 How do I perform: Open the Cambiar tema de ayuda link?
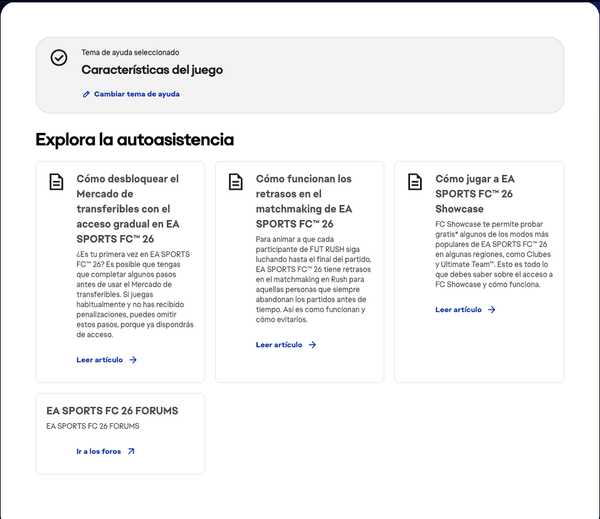[x=136, y=94]
